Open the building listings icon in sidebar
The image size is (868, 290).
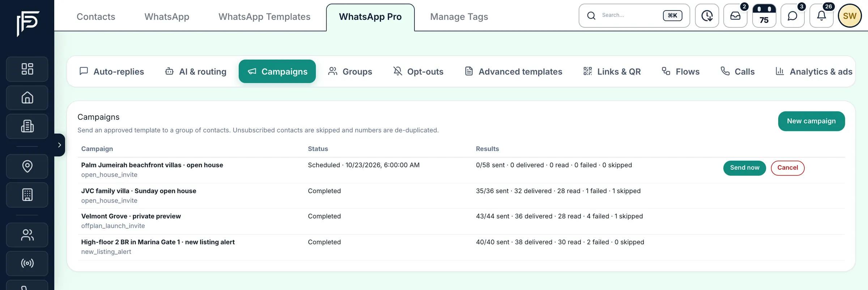pos(27,126)
